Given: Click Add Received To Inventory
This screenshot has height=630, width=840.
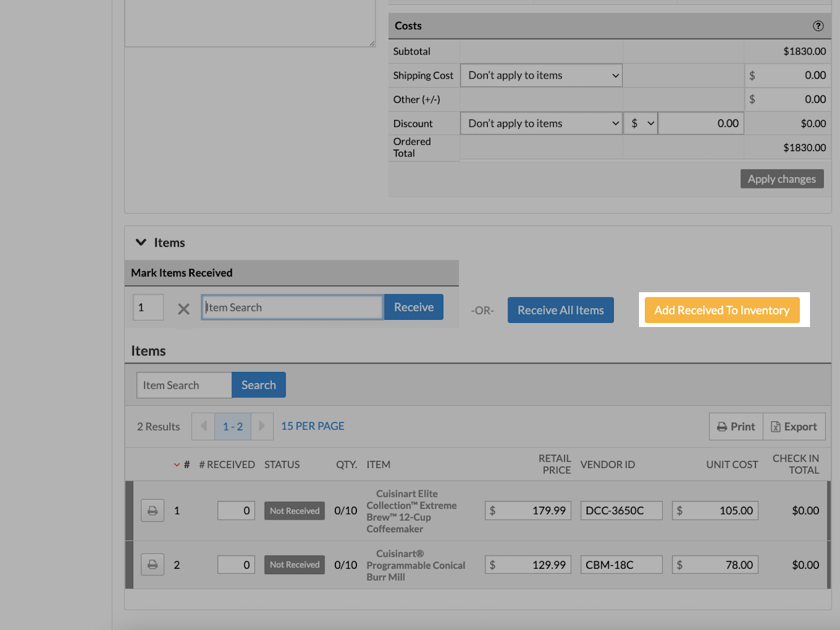Looking at the screenshot, I should coord(721,310).
